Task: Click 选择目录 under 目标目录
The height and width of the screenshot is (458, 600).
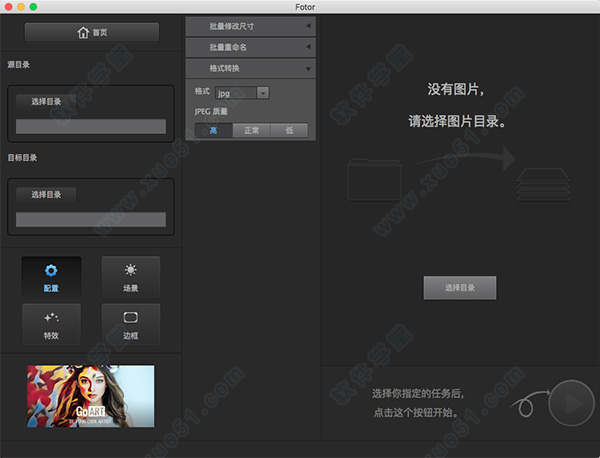Action: [x=46, y=195]
